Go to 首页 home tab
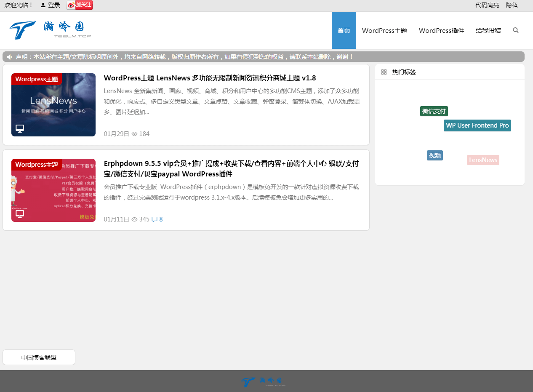The width and height of the screenshot is (533, 392). pos(344,30)
